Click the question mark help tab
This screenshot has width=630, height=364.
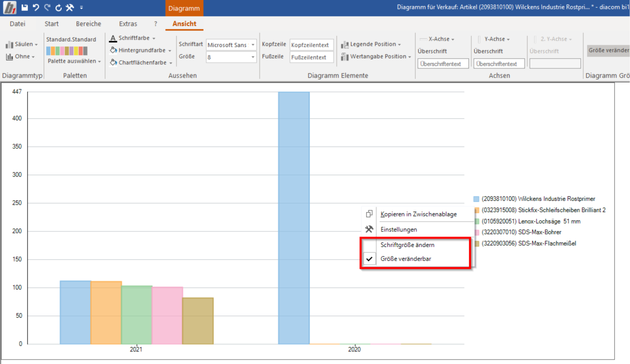(x=156, y=24)
